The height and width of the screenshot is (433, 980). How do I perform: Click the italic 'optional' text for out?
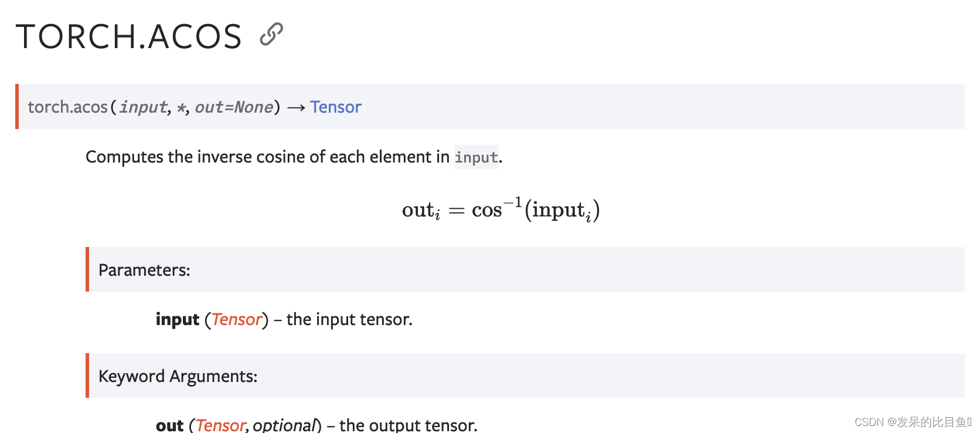pyautogui.click(x=284, y=425)
